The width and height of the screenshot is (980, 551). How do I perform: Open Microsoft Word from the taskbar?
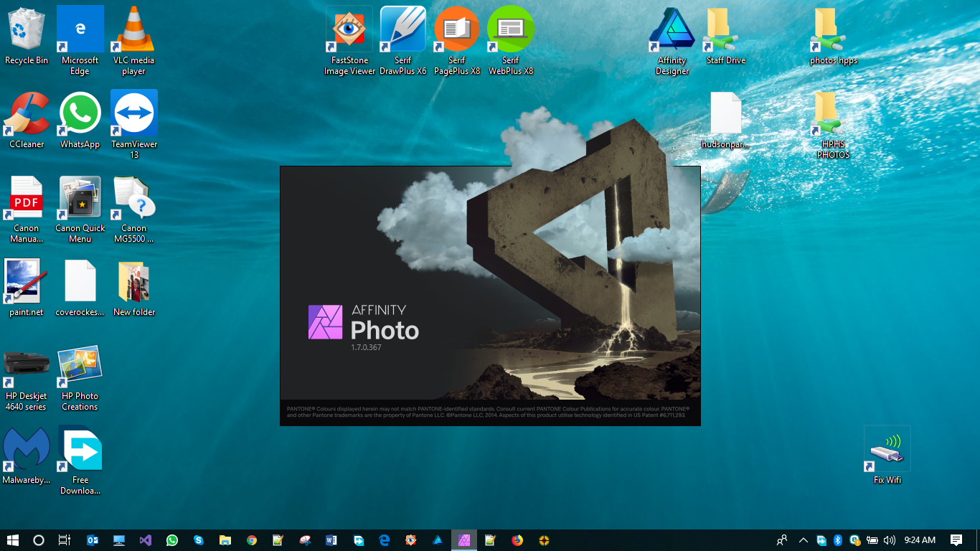(331, 540)
